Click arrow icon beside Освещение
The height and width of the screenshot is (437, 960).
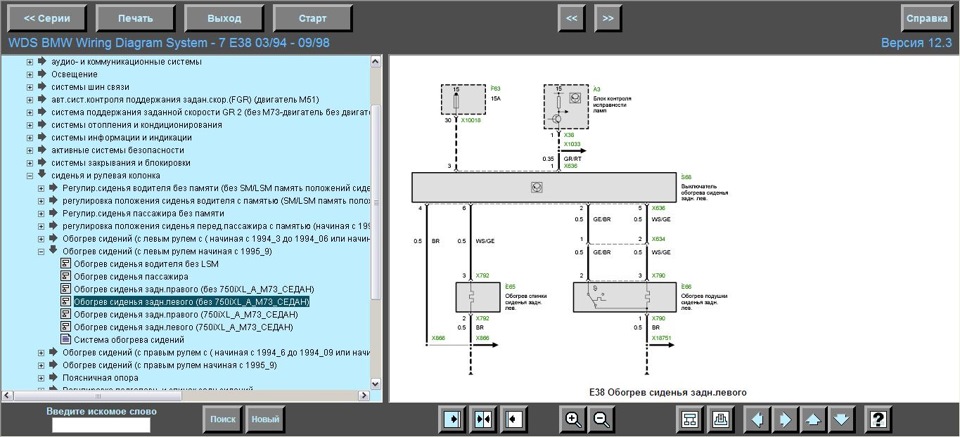pyautogui.click(x=42, y=74)
